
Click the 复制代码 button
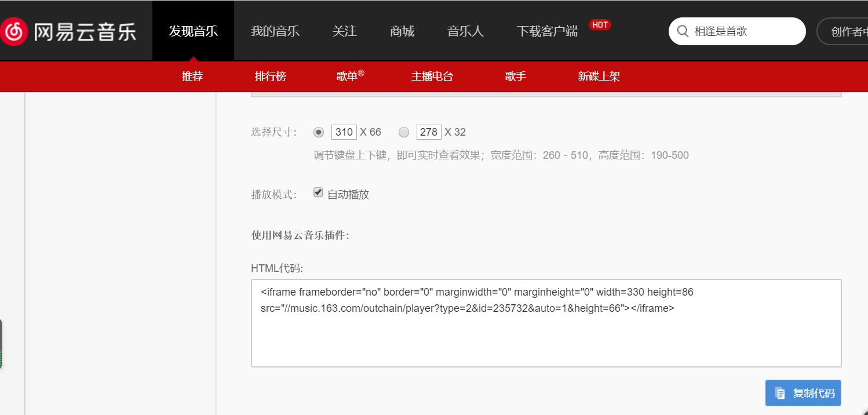click(x=803, y=393)
